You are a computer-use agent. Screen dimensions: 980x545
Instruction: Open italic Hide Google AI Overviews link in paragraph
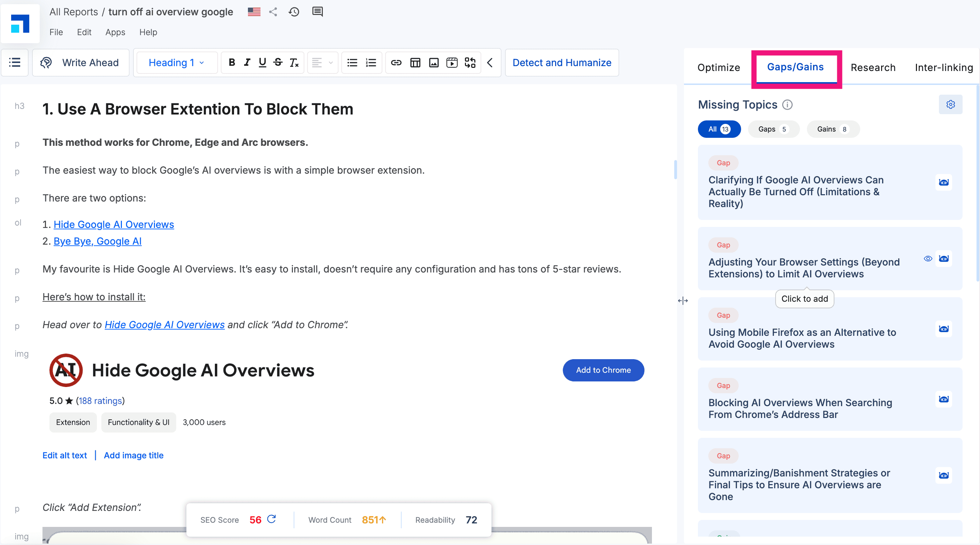[164, 325]
